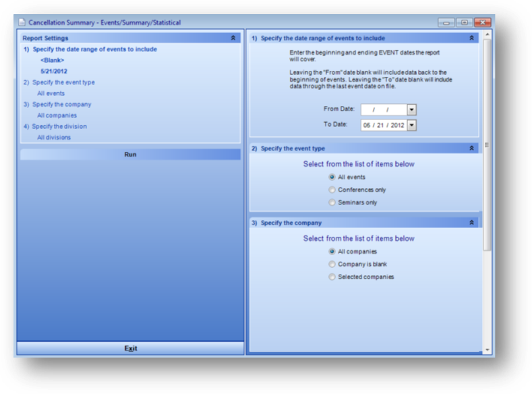Collapse the date range section chevron

[471, 38]
